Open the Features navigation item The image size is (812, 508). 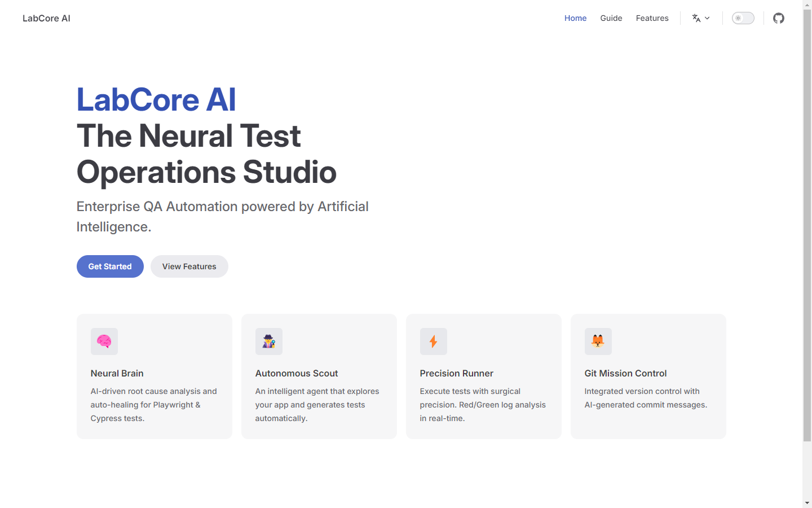[652, 17]
